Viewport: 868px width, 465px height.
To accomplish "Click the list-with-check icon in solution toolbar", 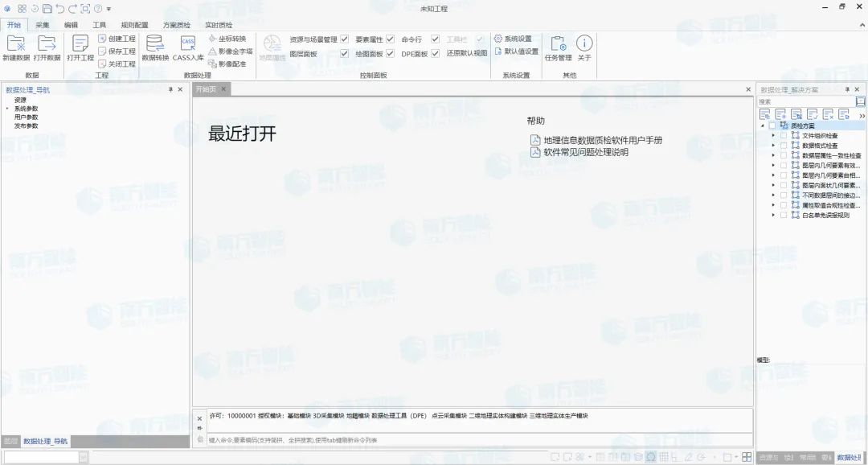I will 813,115.
